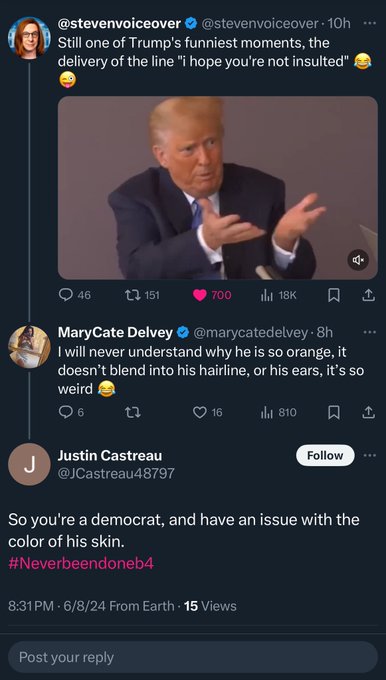Share MaryCate Delvey's reply
This screenshot has height=680, width=386.
[368, 412]
